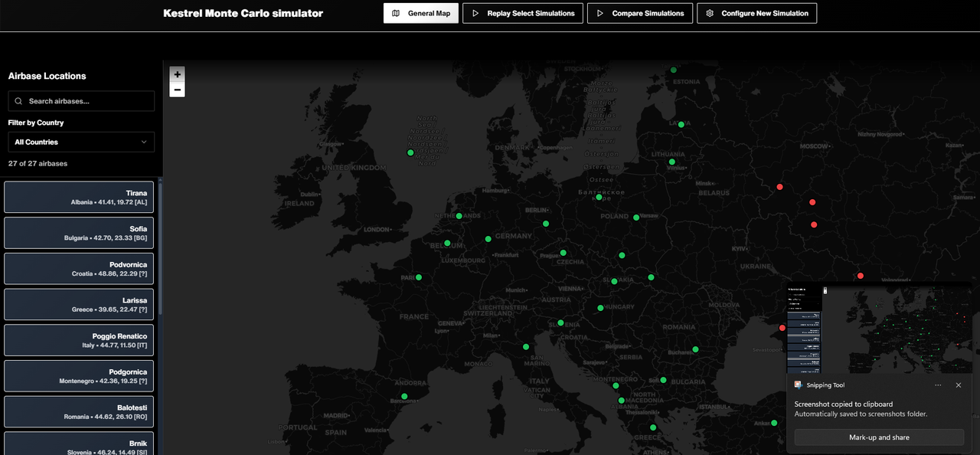Screen dimensions: 980x455
Task: Open the Replay Select Simulations tab
Action: [523, 13]
